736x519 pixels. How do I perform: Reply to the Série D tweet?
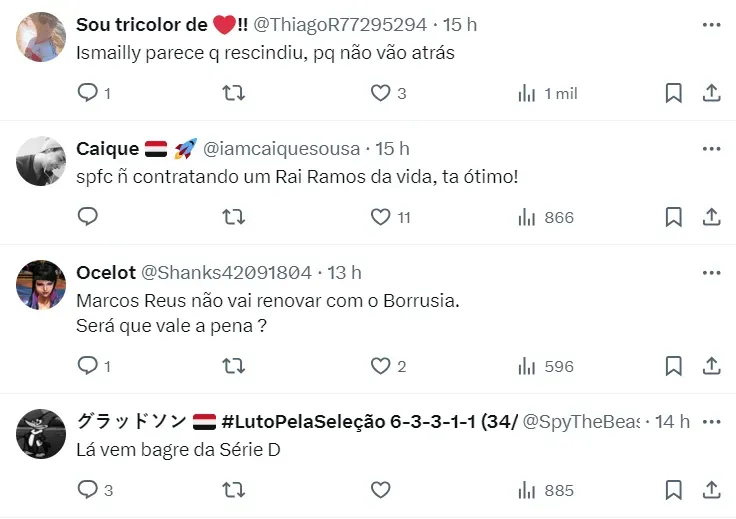click(x=88, y=490)
